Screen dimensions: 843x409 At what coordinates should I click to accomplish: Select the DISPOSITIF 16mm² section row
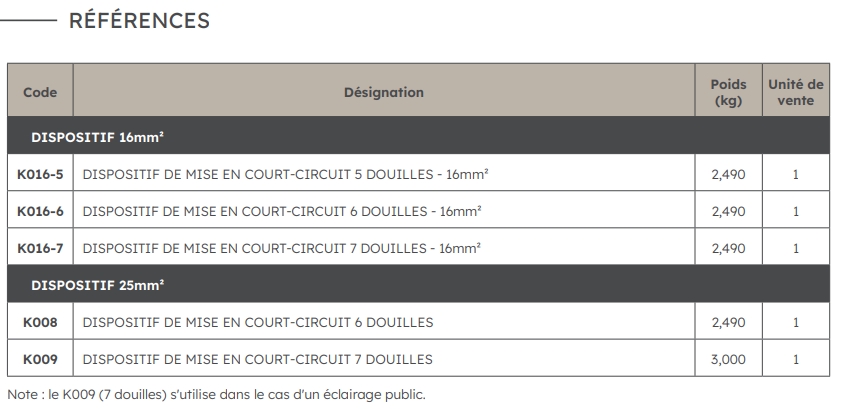[98, 136]
